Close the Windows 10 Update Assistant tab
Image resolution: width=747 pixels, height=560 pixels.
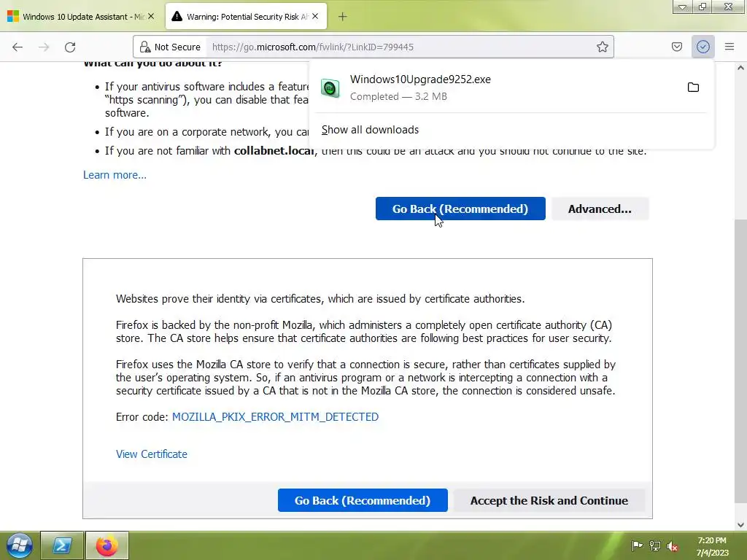click(x=151, y=16)
